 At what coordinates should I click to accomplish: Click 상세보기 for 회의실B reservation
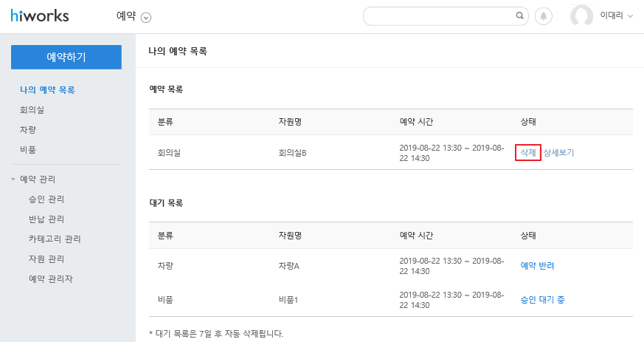coord(558,152)
